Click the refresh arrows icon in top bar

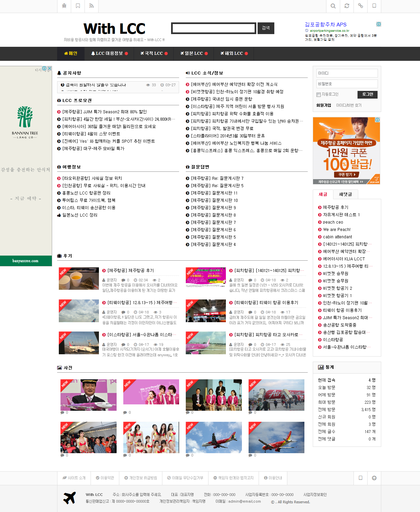347,6
